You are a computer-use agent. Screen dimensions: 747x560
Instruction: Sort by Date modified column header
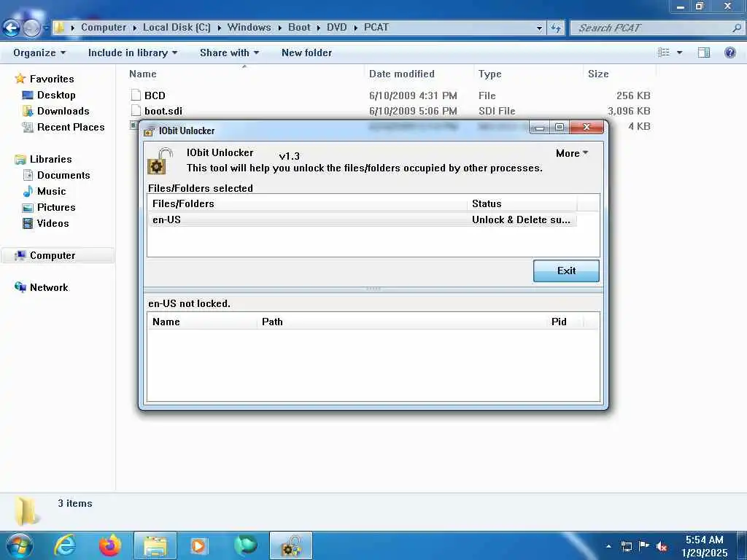point(402,74)
